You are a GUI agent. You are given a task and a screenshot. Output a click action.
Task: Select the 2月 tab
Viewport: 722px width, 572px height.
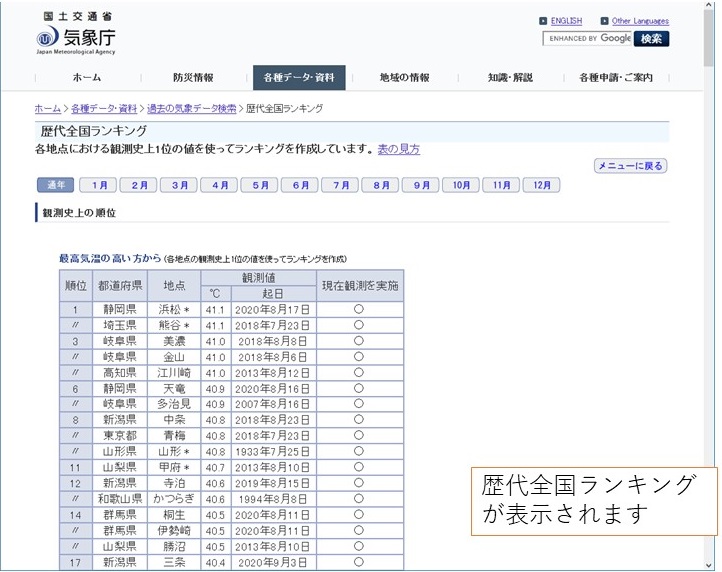(x=139, y=185)
